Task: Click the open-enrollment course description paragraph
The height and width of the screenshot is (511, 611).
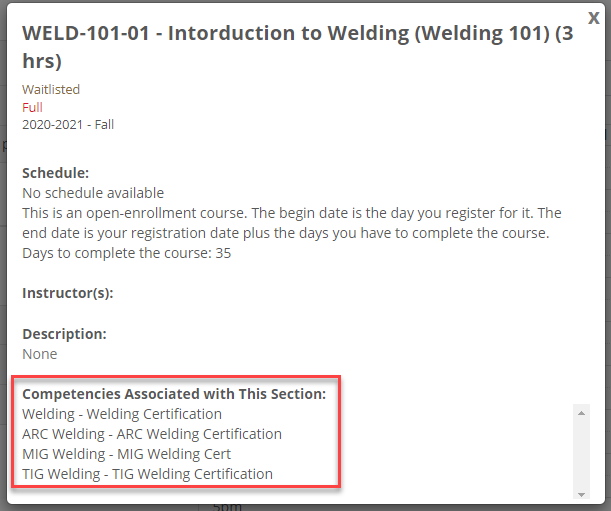Action: [292, 223]
